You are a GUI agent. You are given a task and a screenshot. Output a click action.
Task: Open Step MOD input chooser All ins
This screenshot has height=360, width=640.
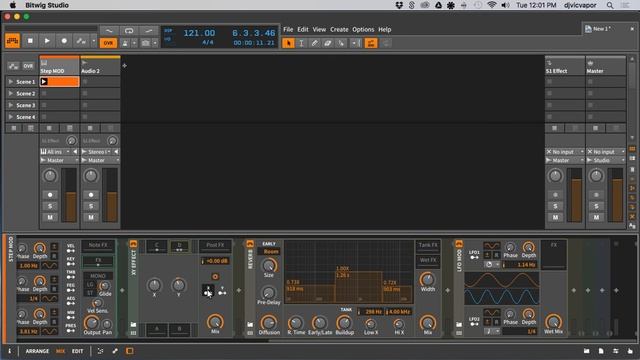pos(55,152)
